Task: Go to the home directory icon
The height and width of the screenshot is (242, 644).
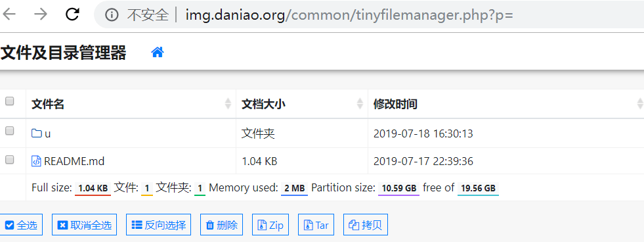Action: [158, 52]
